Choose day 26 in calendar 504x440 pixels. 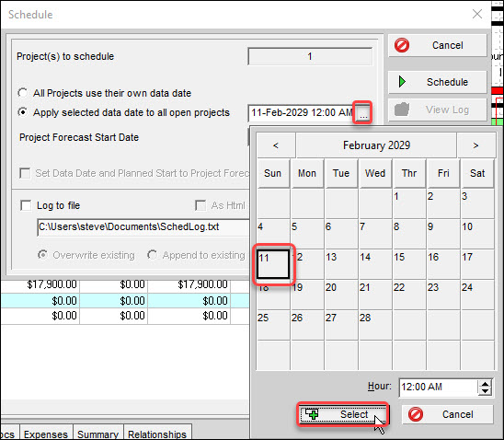[307, 325]
